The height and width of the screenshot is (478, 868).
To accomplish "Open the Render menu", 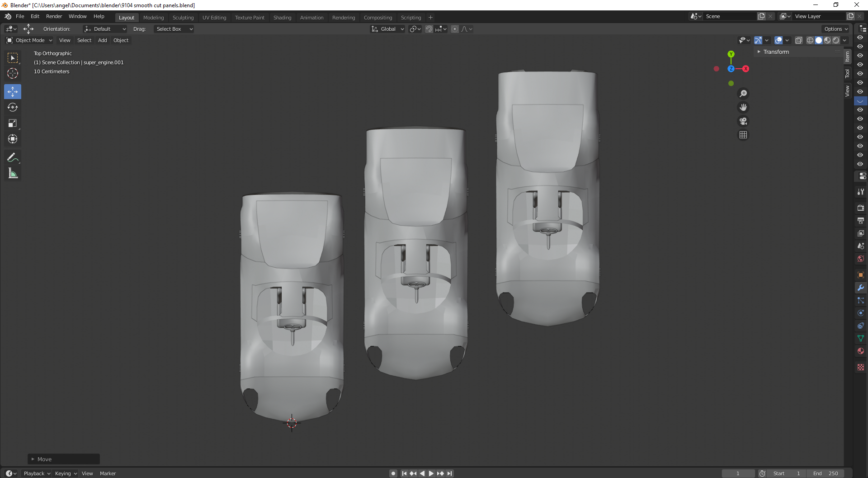I will pos(54,16).
